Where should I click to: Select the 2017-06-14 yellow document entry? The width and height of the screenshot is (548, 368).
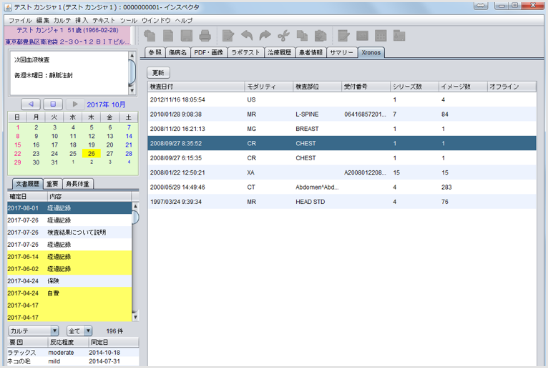pos(70,257)
